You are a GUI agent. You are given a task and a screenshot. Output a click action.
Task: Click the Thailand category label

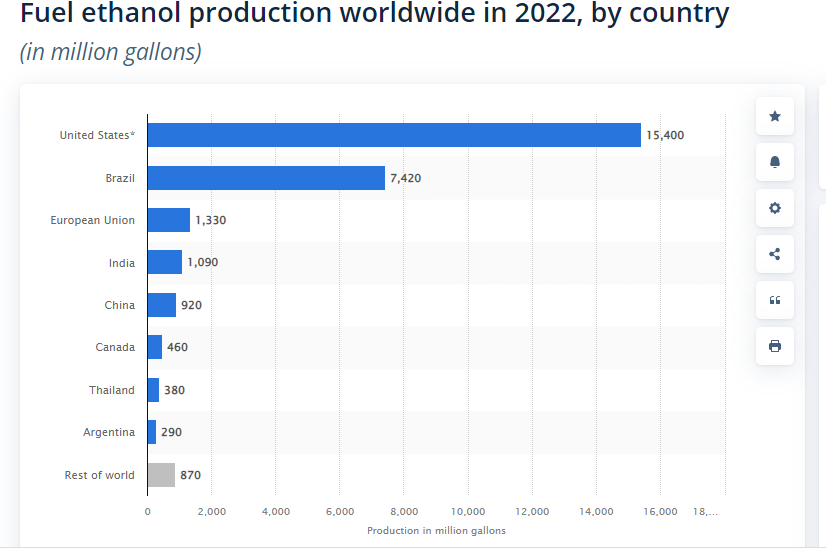pyautogui.click(x=111, y=390)
